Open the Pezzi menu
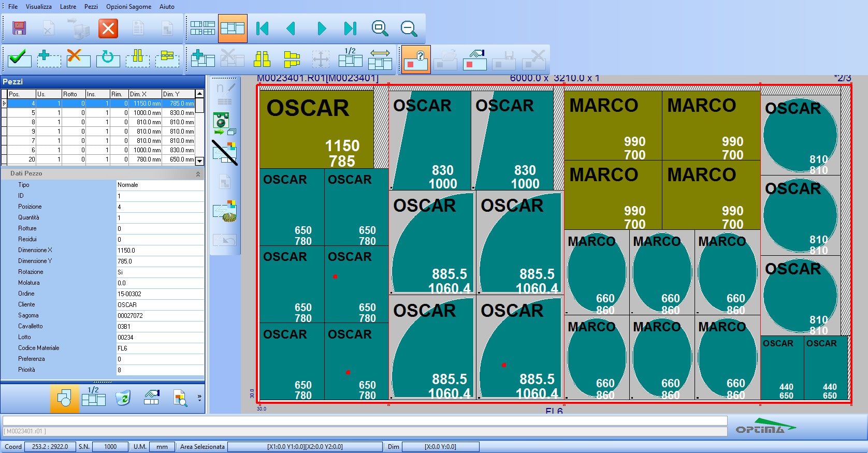Image resolution: width=868 pixels, height=453 pixels. tap(91, 7)
